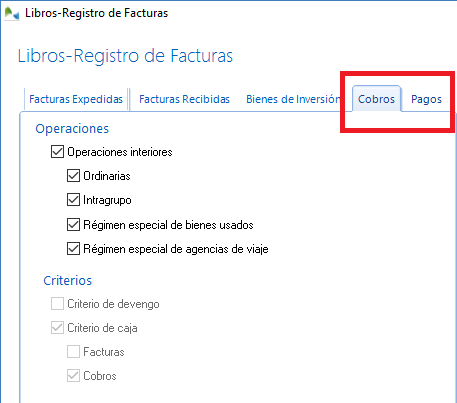Go to the Pagos tab
The image size is (457, 403).
426,99
